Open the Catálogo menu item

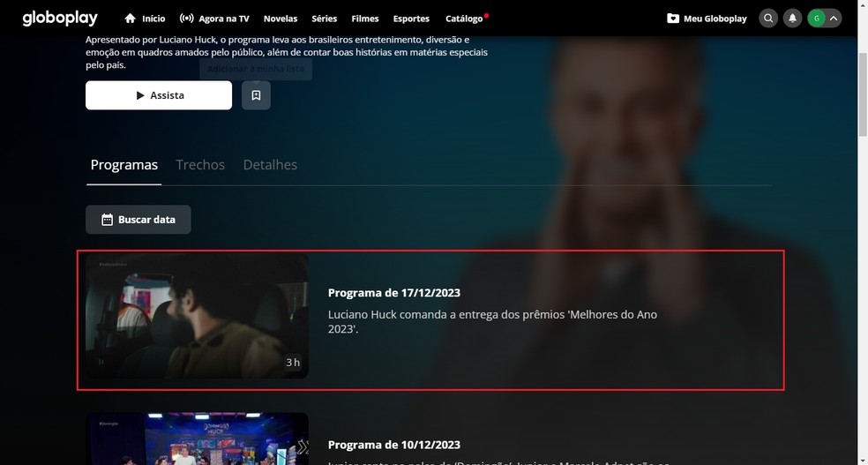[464, 19]
